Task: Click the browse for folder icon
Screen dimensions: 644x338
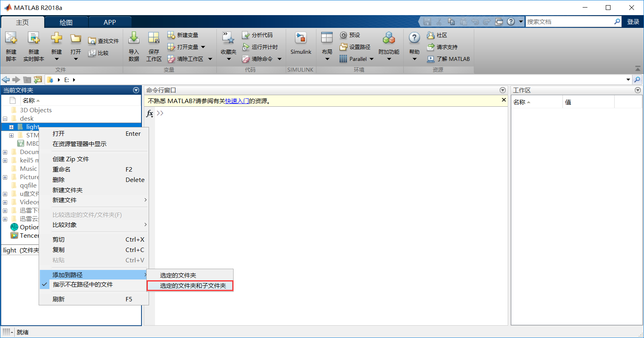Action: [x=38, y=80]
